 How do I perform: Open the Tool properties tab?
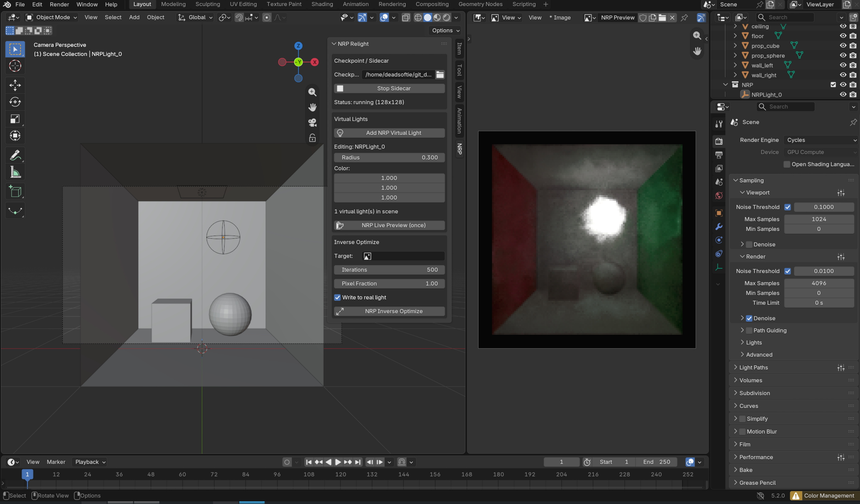(x=719, y=124)
